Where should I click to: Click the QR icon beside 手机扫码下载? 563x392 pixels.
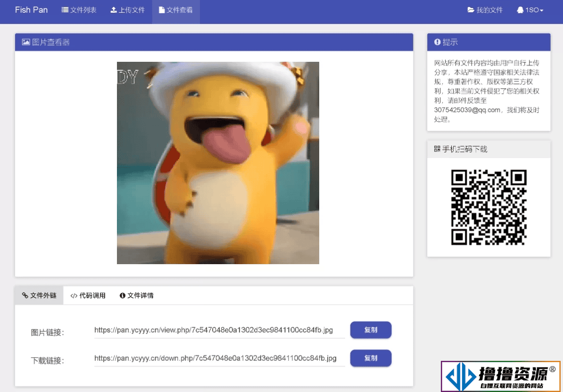(437, 149)
